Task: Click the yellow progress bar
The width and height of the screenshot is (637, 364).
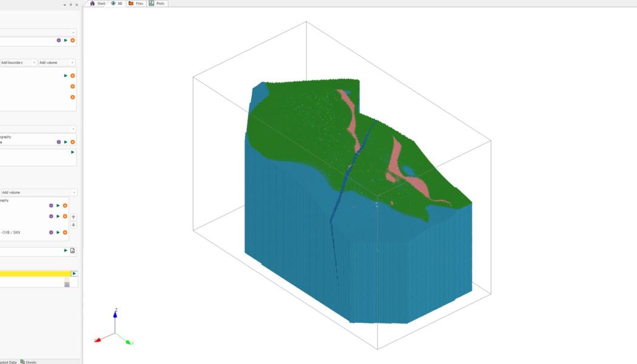Action: coord(33,274)
